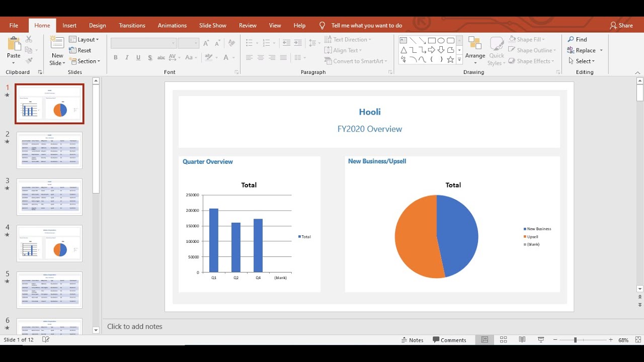Open the font name combo box
The image size is (644, 362).
tap(143, 43)
